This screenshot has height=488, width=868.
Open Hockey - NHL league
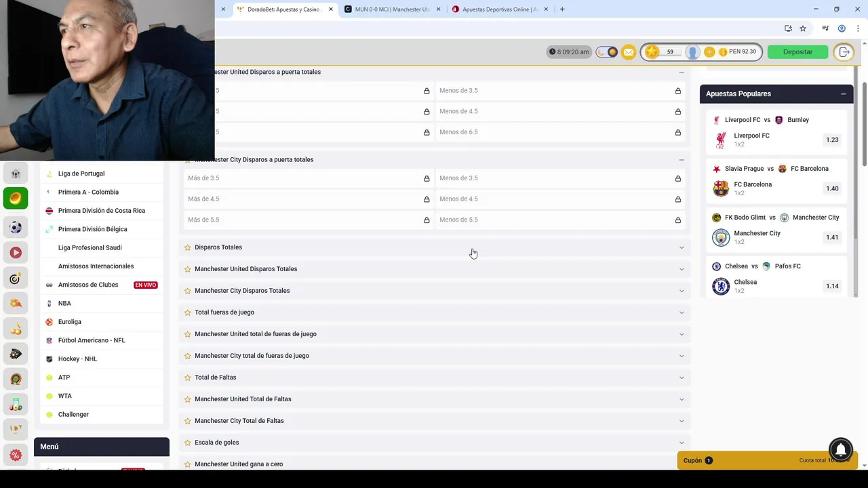click(x=77, y=359)
